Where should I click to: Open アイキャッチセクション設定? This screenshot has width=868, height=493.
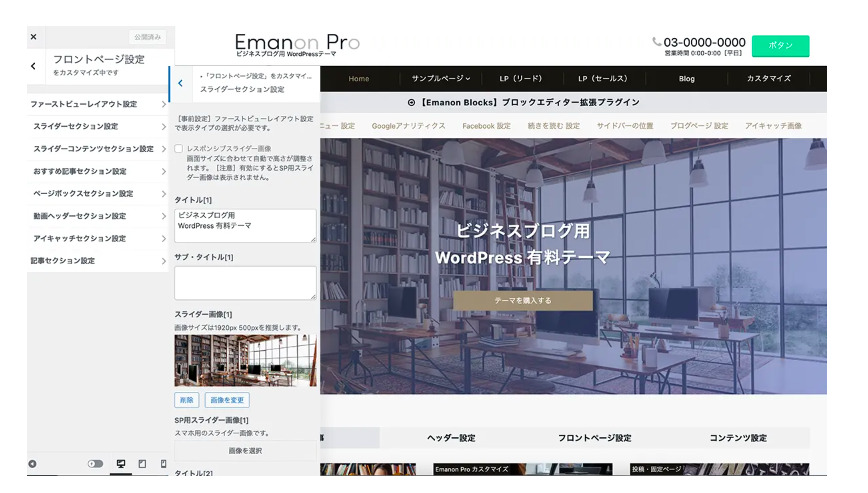[98, 238]
